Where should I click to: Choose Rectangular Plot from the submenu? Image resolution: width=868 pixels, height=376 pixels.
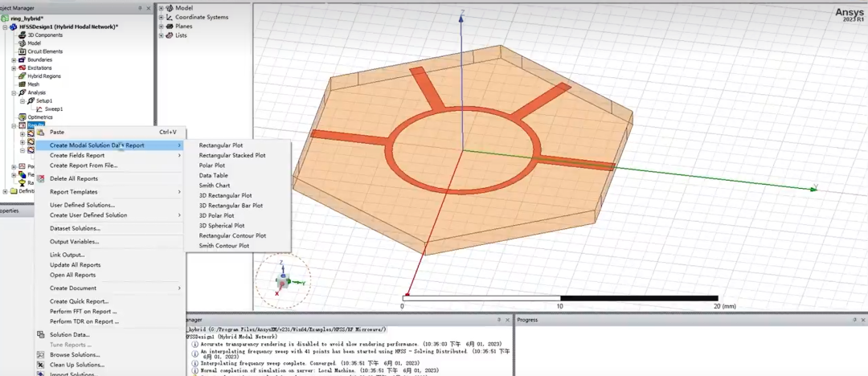[220, 145]
